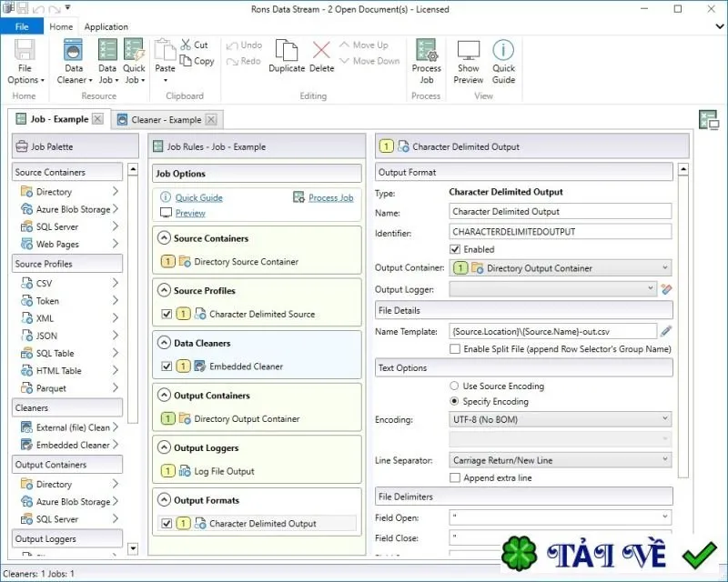Open the File menu tab

[x=22, y=26]
